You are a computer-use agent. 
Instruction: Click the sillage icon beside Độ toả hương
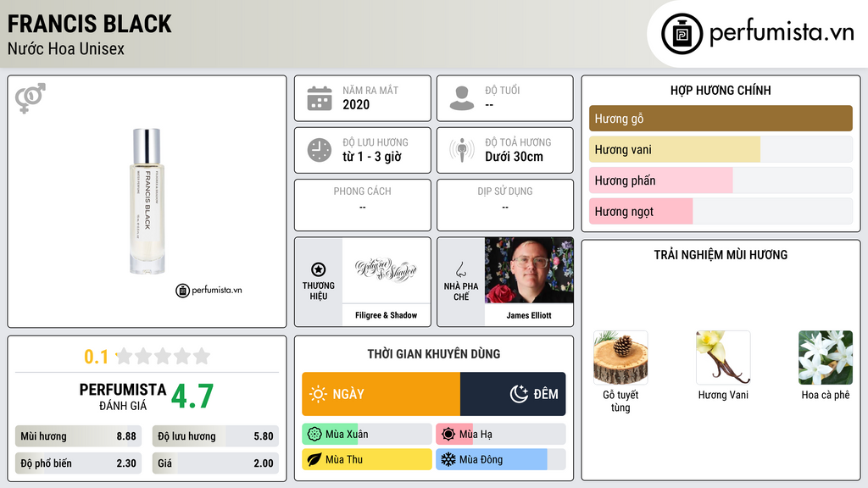pyautogui.click(x=462, y=150)
